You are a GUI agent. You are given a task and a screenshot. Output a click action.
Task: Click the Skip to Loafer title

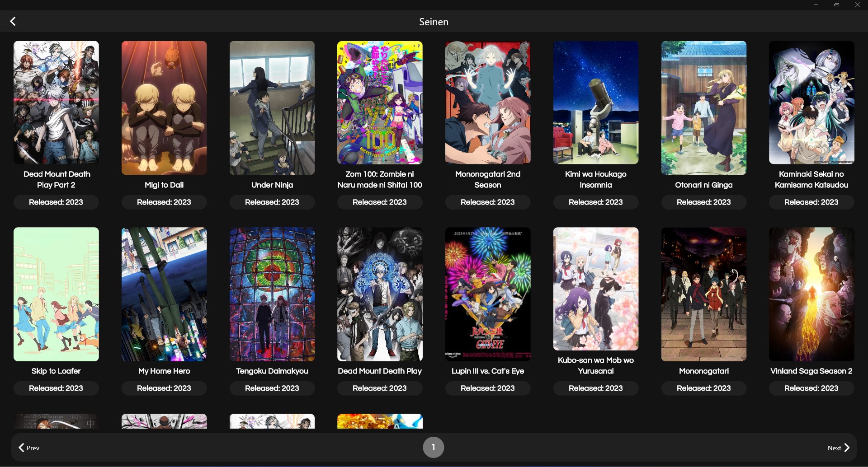(x=56, y=371)
